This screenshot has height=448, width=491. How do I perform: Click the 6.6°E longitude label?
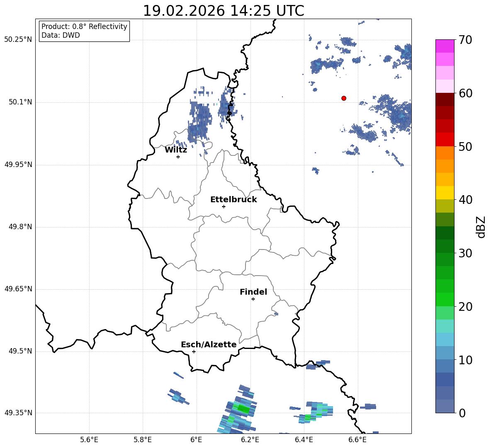[357, 440]
